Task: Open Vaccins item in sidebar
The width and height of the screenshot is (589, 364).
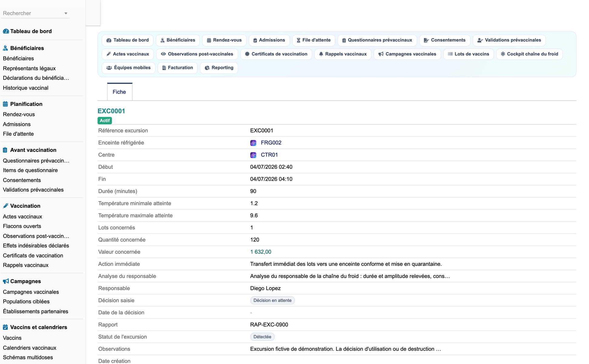Action: (x=12, y=338)
